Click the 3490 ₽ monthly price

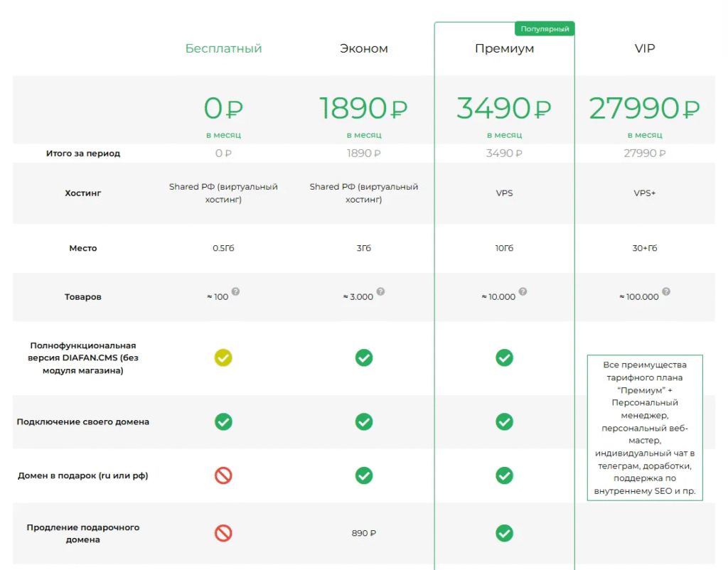tap(504, 109)
